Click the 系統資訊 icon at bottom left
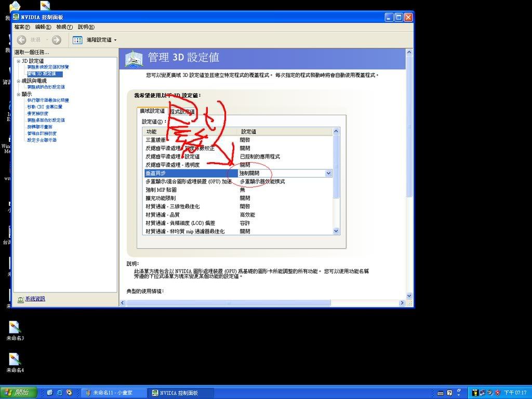532x399 pixels. point(20,299)
